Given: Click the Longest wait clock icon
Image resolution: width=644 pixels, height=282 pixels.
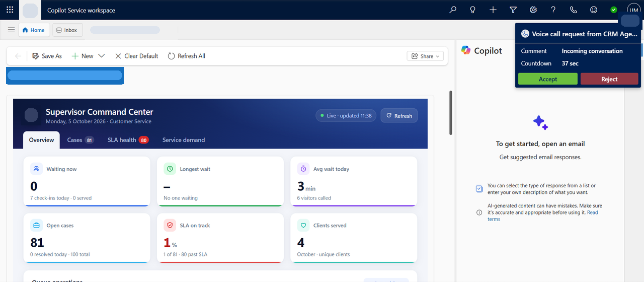Looking at the screenshot, I should click(170, 169).
